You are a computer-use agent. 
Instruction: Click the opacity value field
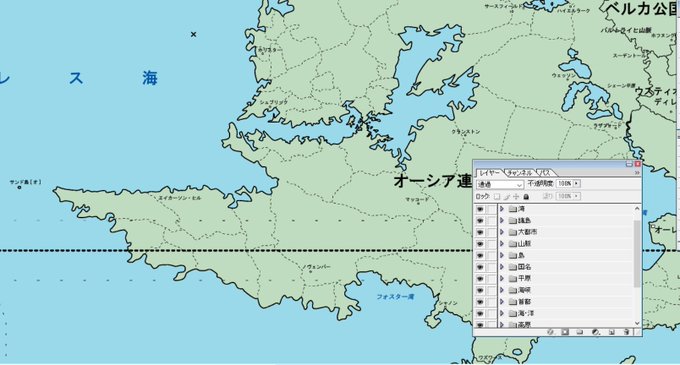(x=565, y=184)
